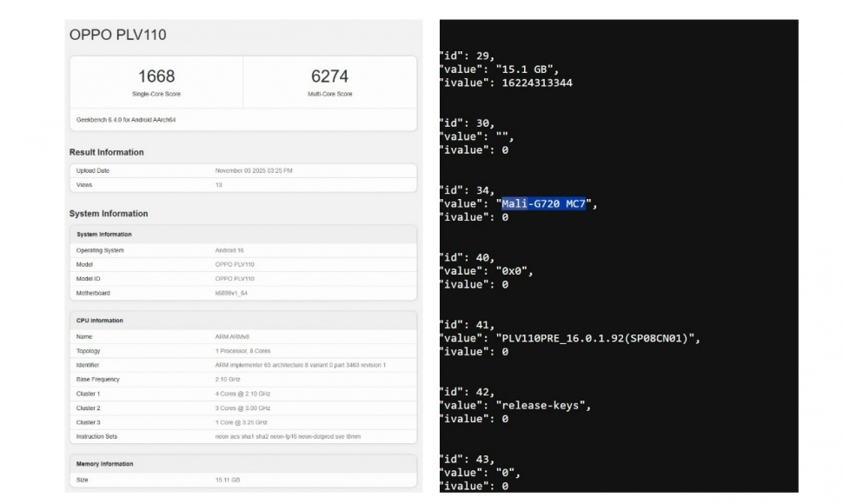
Task: Select the 1668 single-core score
Action: tap(156, 76)
